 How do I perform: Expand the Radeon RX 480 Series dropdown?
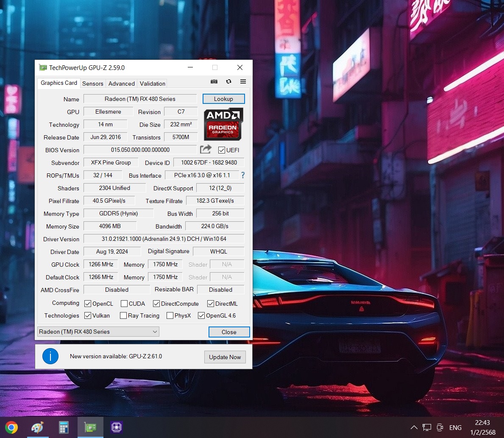point(155,332)
